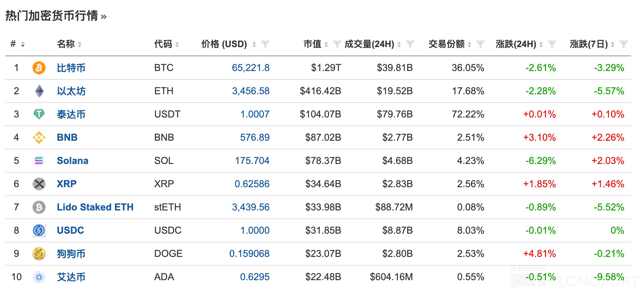
Task: Sort by 成交量(24H) column header
Action: (x=369, y=44)
